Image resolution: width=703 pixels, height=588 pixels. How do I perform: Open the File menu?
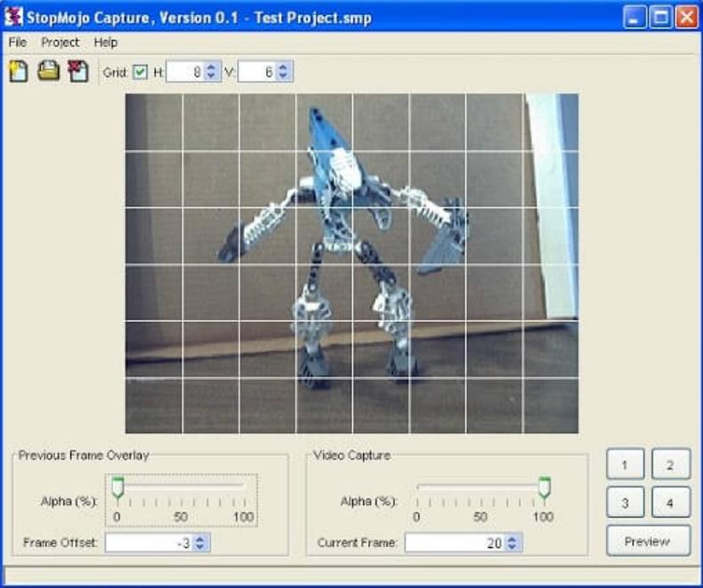click(18, 42)
